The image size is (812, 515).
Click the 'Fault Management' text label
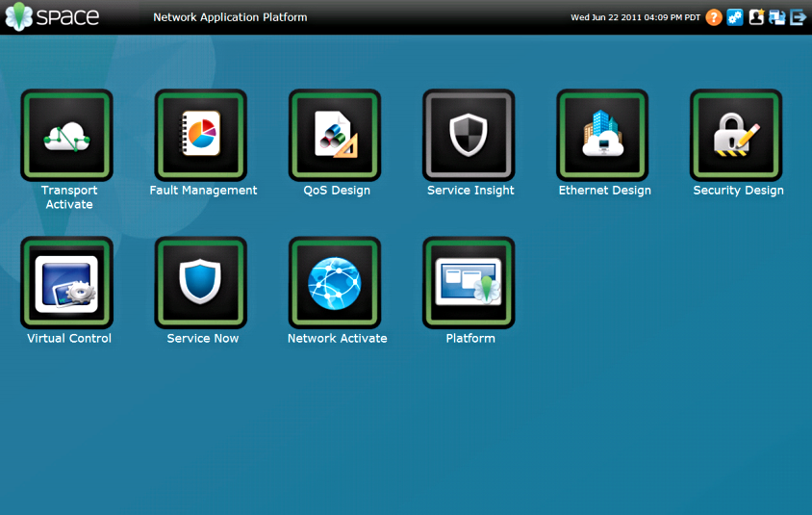pos(203,191)
